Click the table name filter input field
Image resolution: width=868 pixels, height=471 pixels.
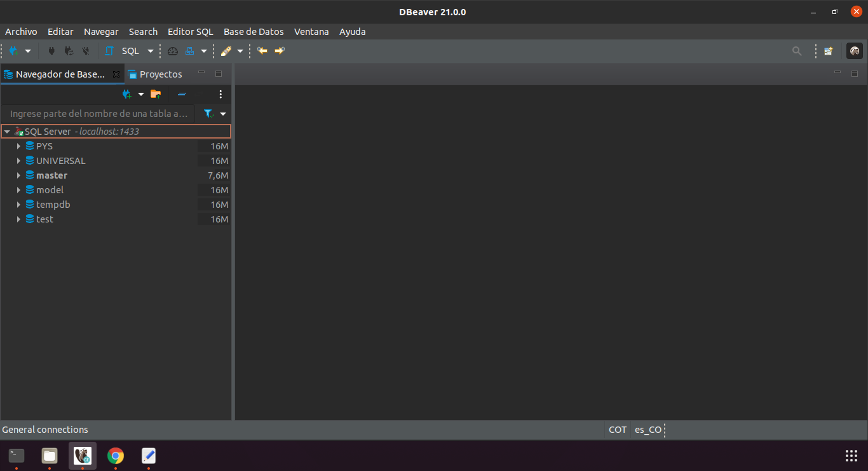[x=99, y=114]
